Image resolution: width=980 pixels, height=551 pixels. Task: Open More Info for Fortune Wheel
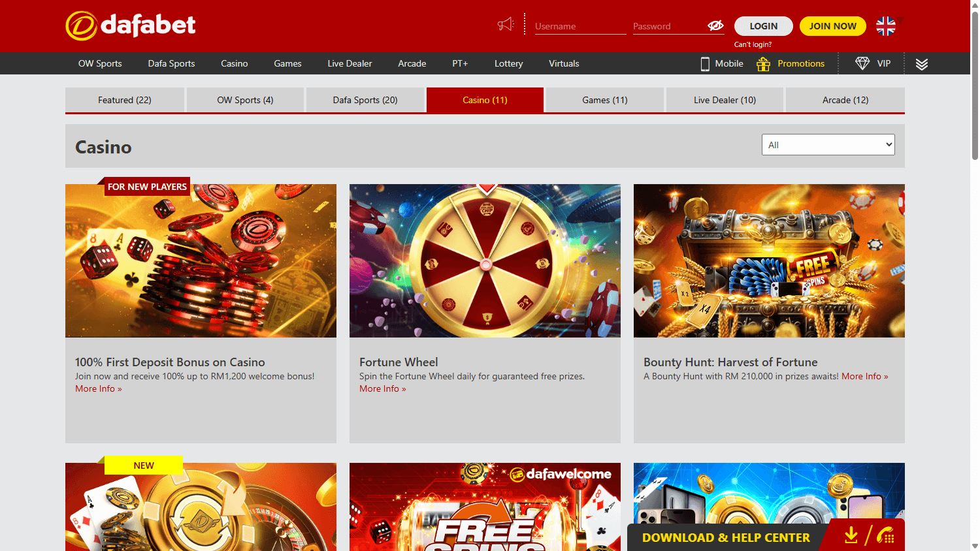click(382, 388)
